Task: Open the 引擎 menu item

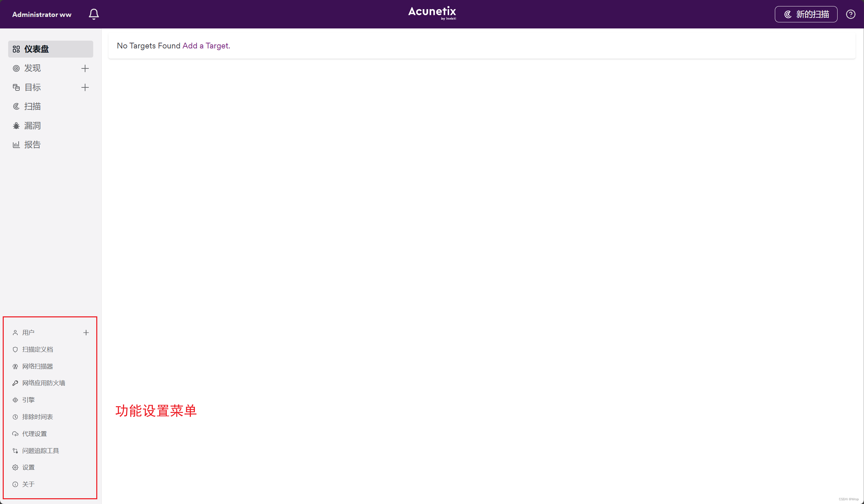Action: click(28, 400)
